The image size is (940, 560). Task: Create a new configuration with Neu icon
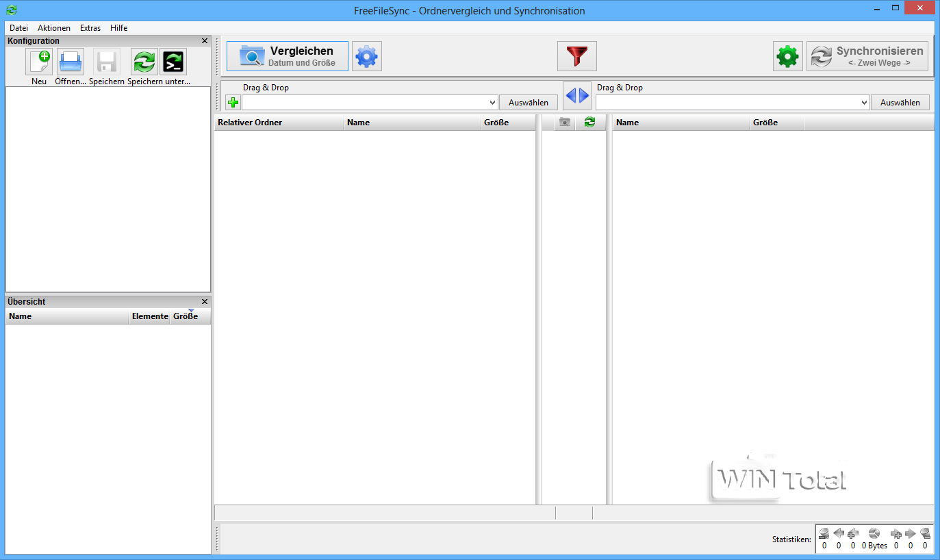point(39,62)
